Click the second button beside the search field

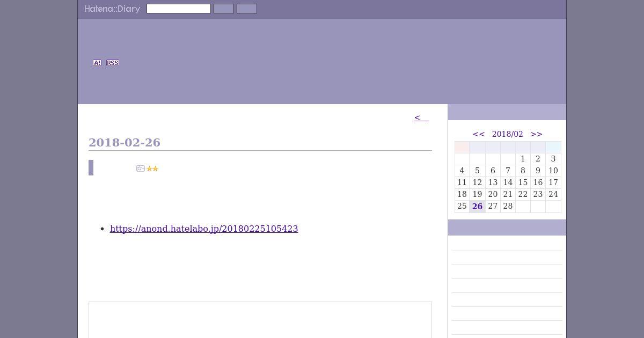click(x=247, y=9)
